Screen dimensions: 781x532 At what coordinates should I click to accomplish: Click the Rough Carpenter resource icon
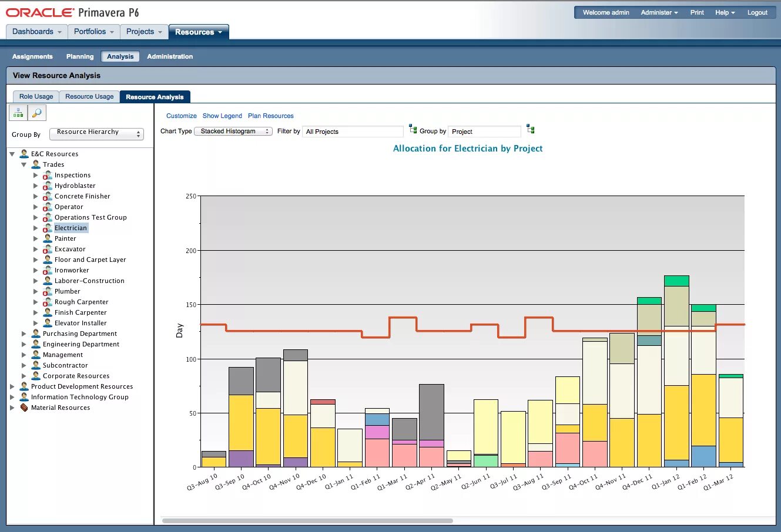pyautogui.click(x=48, y=302)
